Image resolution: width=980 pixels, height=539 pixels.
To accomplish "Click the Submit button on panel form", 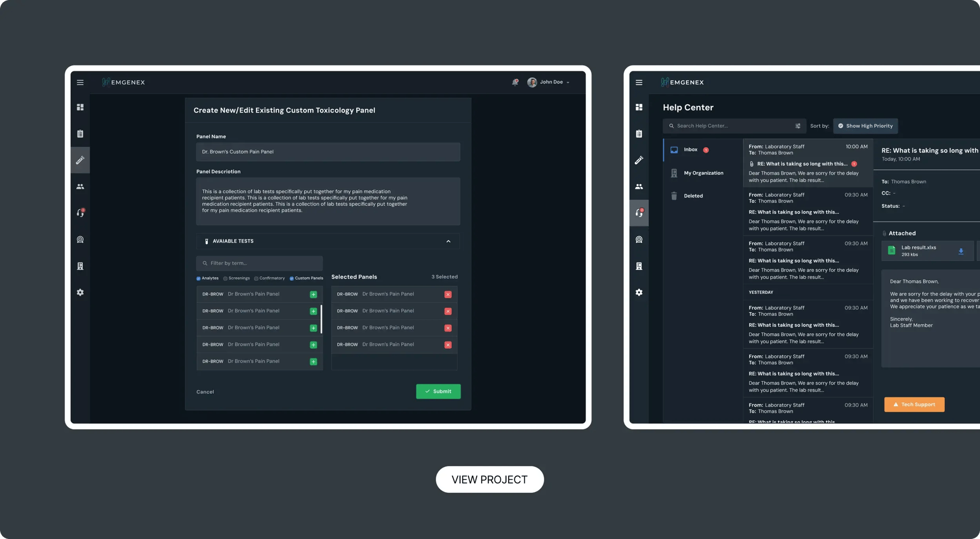I will tap(439, 391).
